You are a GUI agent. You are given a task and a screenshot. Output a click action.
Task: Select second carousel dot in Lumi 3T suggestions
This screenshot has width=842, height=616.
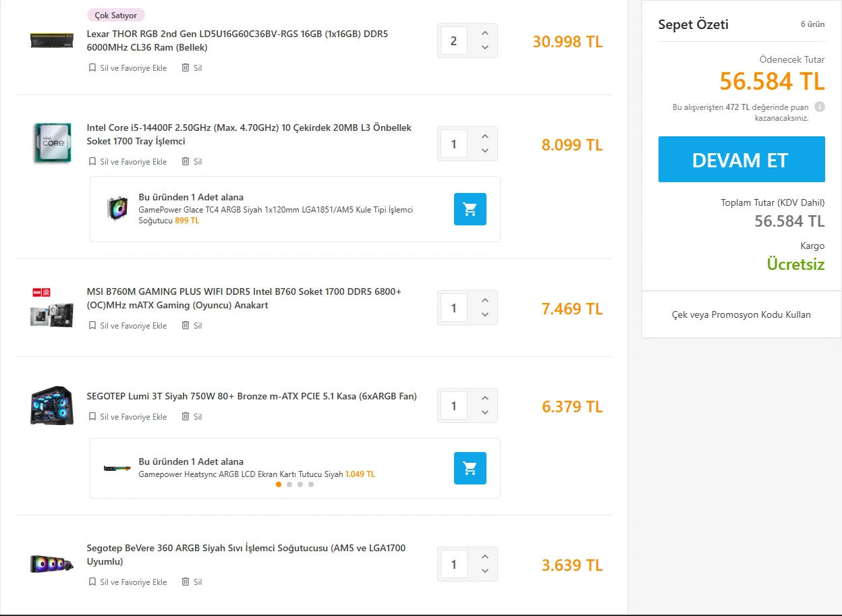[289, 484]
